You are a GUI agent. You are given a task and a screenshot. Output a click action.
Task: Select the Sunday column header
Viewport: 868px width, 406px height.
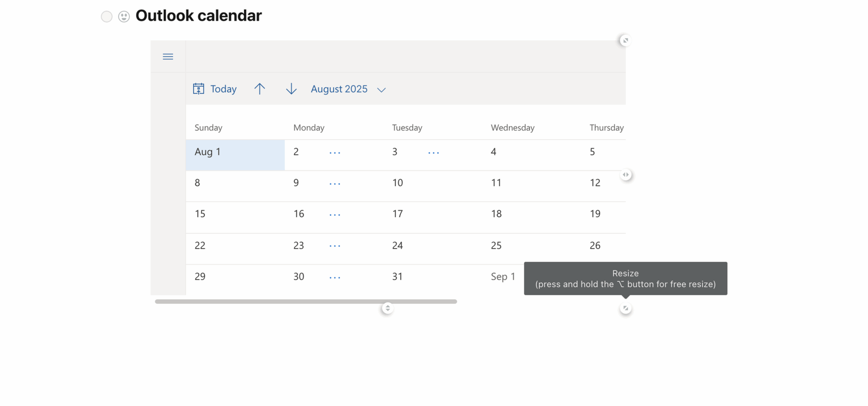[x=208, y=128]
